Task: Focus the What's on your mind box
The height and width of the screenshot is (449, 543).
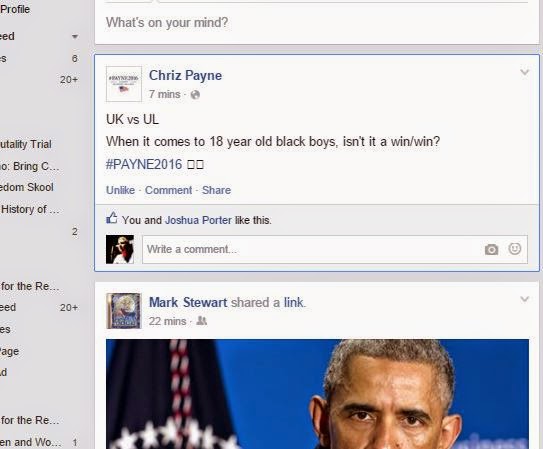Action: point(317,23)
